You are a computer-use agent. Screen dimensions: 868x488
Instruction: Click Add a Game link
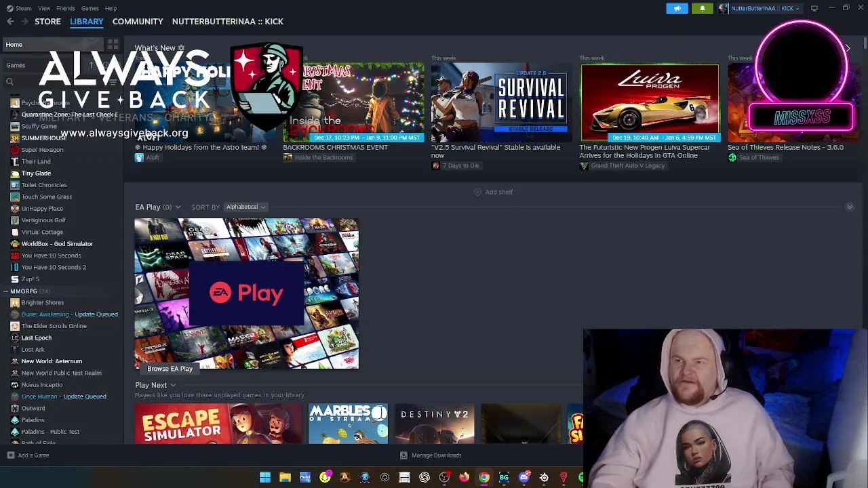point(28,455)
